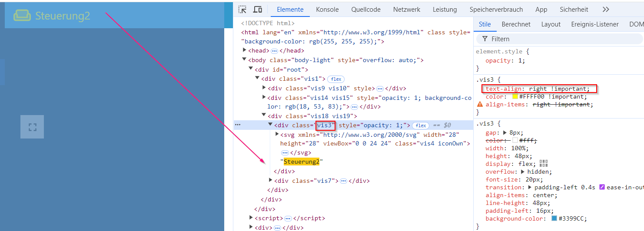Switch to the Berechnet styles tab
The width and height of the screenshot is (644, 231).
pyautogui.click(x=516, y=24)
